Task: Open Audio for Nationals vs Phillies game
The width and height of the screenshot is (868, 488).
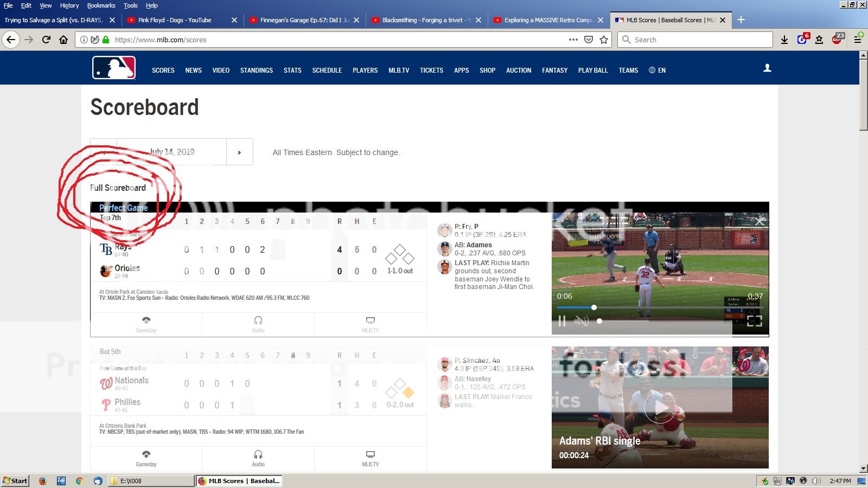Action: tap(258, 458)
